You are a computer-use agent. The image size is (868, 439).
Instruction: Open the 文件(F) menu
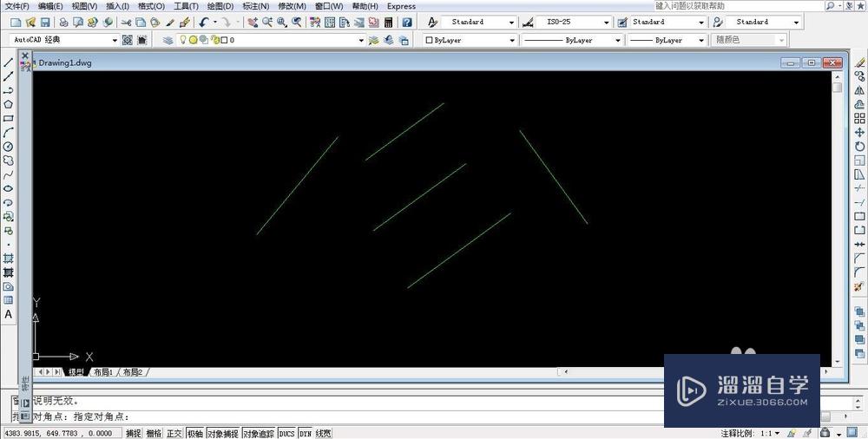(x=17, y=6)
